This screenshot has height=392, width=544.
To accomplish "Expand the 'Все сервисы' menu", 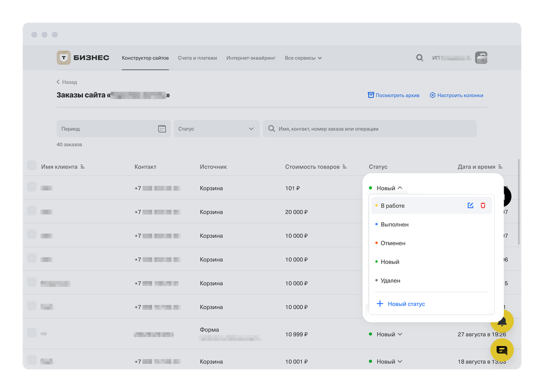I will 303,58.
